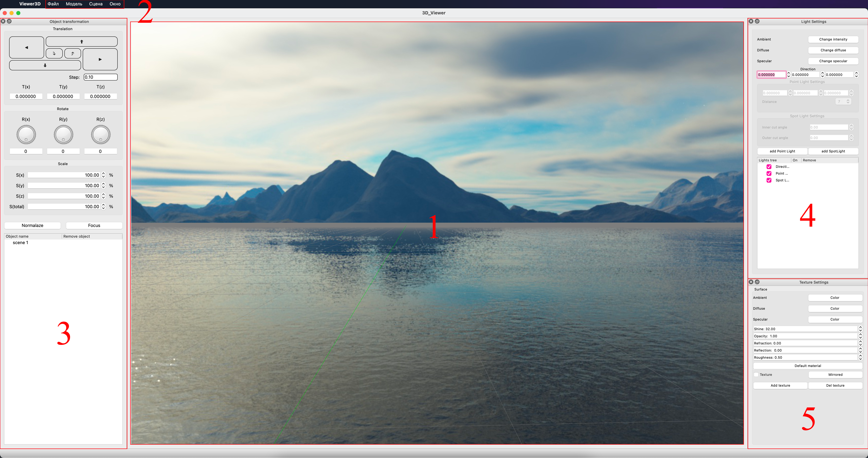Click the up translation arrow button

(x=82, y=42)
